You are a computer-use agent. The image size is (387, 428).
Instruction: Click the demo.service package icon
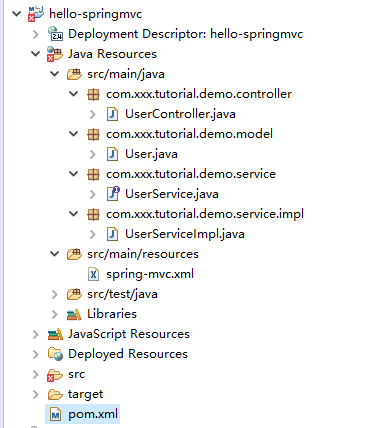click(93, 174)
